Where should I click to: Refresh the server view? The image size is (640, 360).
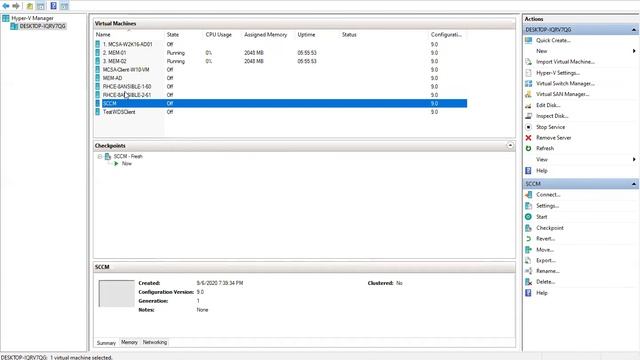(x=545, y=148)
